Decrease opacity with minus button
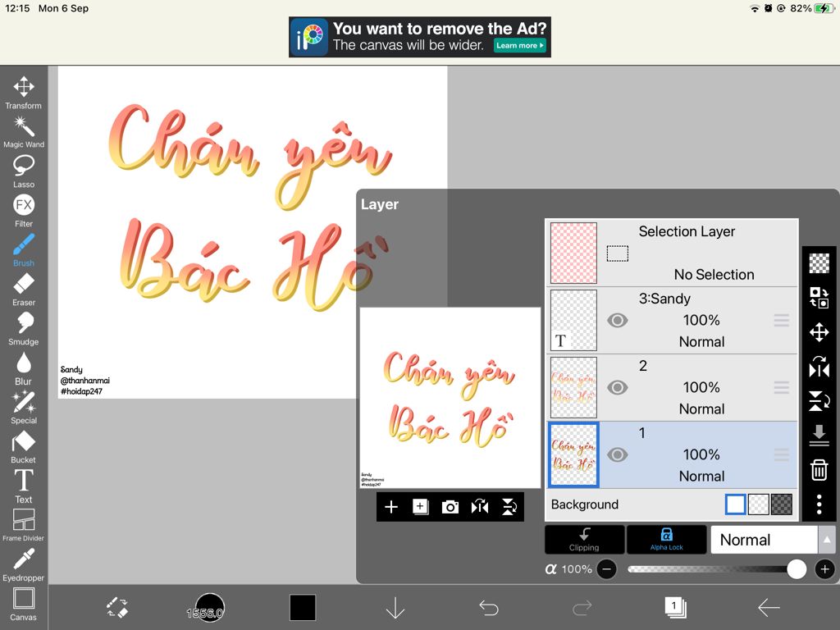840x630 pixels. tap(606, 569)
